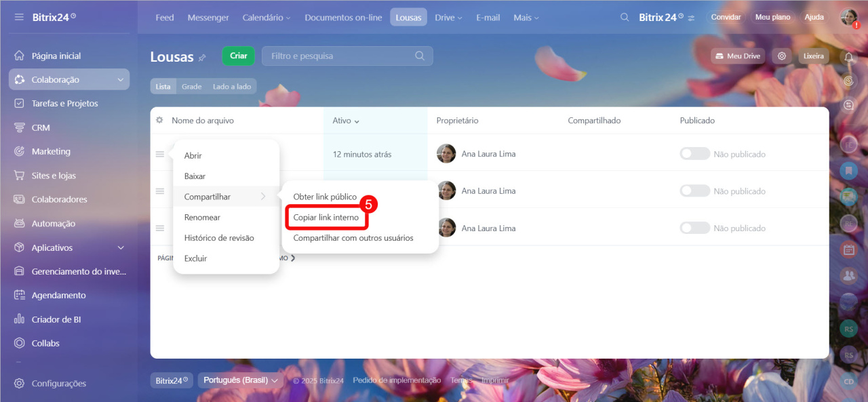
Task: Open the Mais dropdown in top menu
Action: [x=526, y=18]
